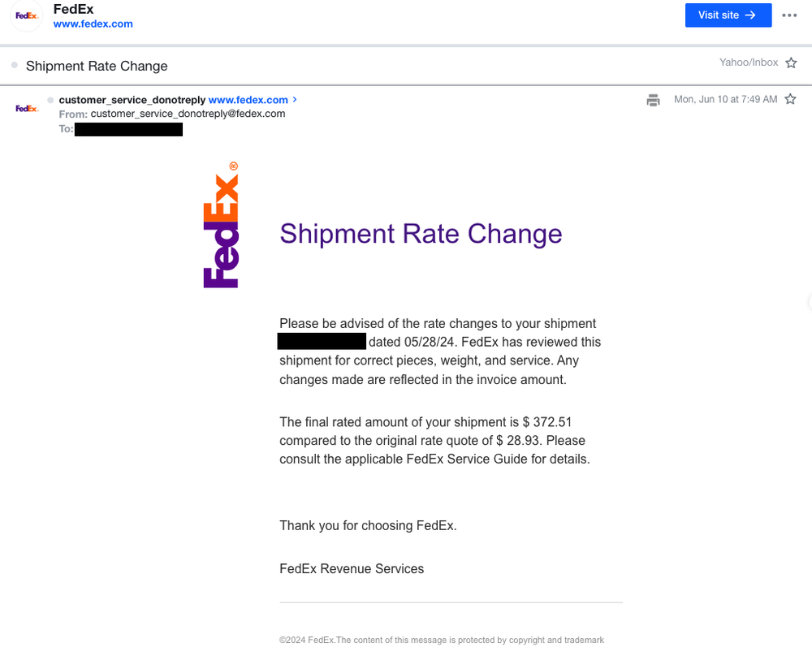Toggle the read indicator dot beside the sender
This screenshot has width=812, height=647.
pyautogui.click(x=50, y=99)
